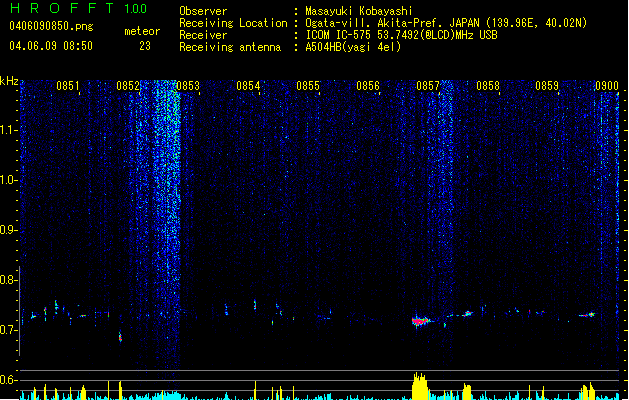
Task: Click the date stamp 04.06.09 08:50
Action: (51, 45)
